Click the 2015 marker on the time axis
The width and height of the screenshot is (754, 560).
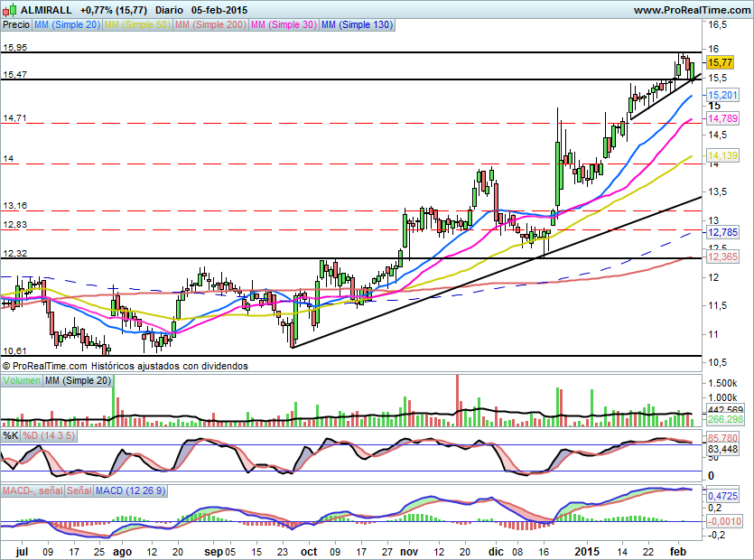588,551
